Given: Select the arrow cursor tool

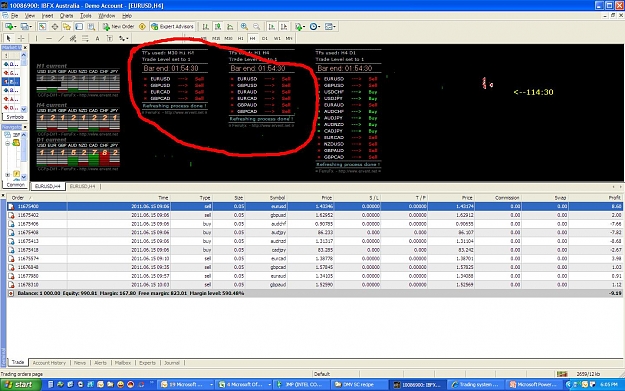Looking at the screenshot, I should pyautogui.click(x=8, y=38).
